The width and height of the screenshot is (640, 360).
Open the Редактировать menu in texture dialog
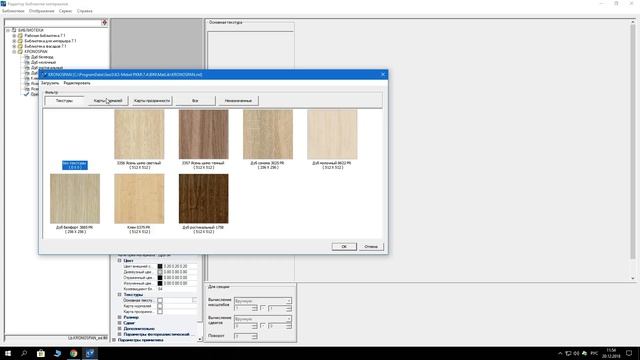pyautogui.click(x=77, y=83)
